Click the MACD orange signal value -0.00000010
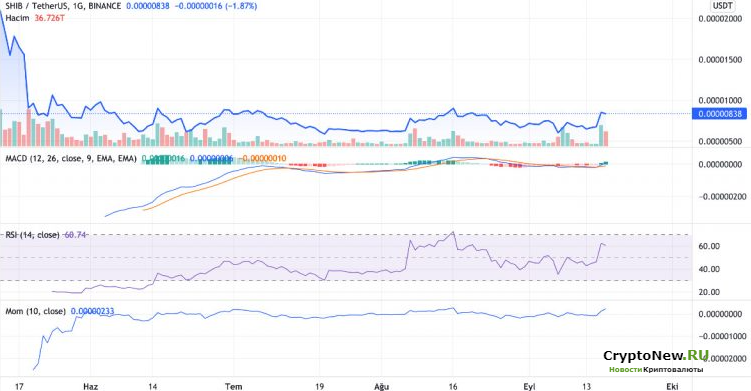Screen dimensions: 751x391 (x=264, y=158)
